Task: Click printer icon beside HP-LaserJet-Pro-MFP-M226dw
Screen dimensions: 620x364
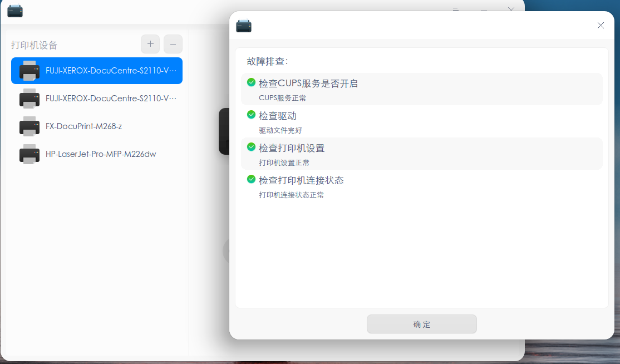Action: point(29,154)
